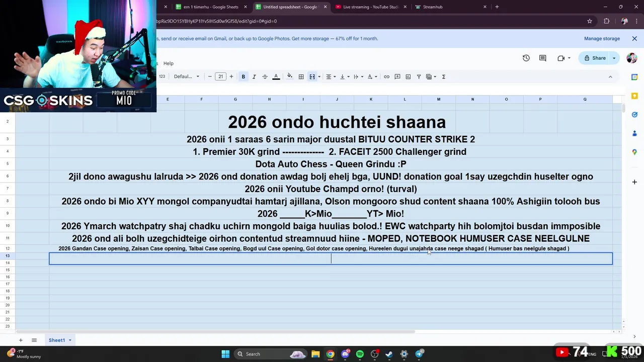Open a new browser tab
The height and width of the screenshot is (362, 644).
[497, 7]
